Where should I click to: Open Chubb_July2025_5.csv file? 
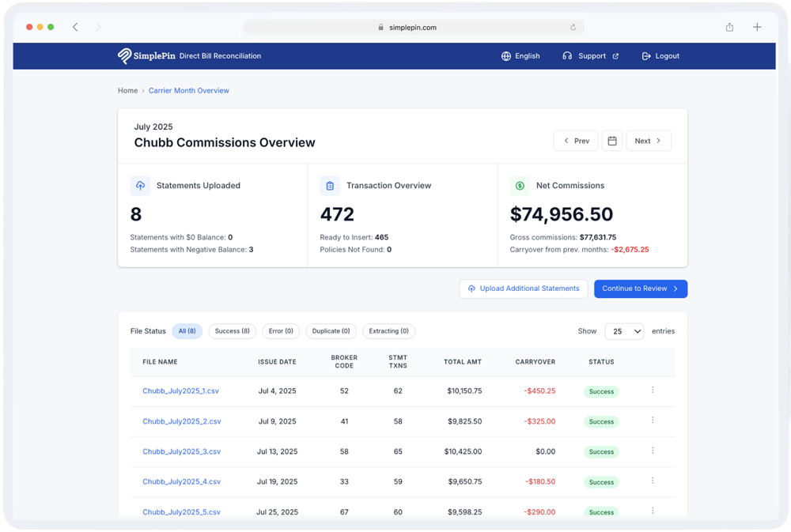(x=182, y=511)
